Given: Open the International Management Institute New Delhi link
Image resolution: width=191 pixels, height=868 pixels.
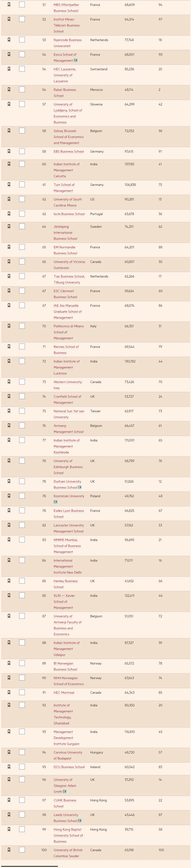Looking at the screenshot, I should point(68,566).
